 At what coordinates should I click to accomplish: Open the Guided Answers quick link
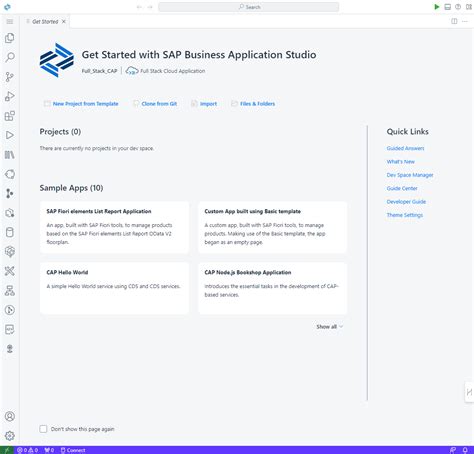click(405, 148)
